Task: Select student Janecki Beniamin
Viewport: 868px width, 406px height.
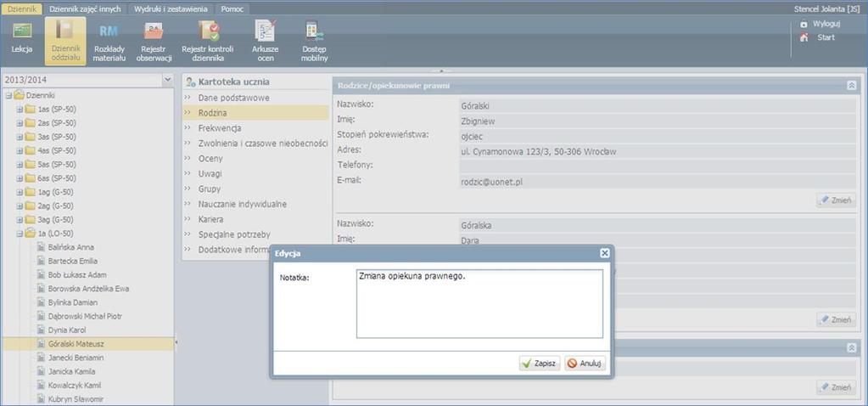Action: [76, 358]
